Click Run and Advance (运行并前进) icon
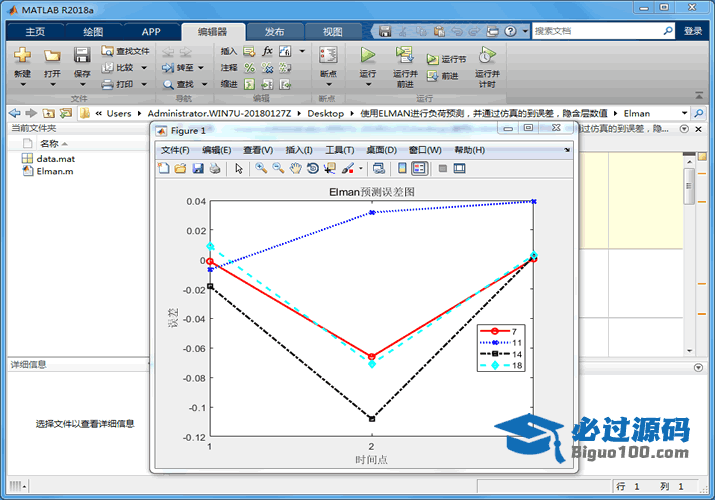This screenshot has height=500, width=715. 404,55
